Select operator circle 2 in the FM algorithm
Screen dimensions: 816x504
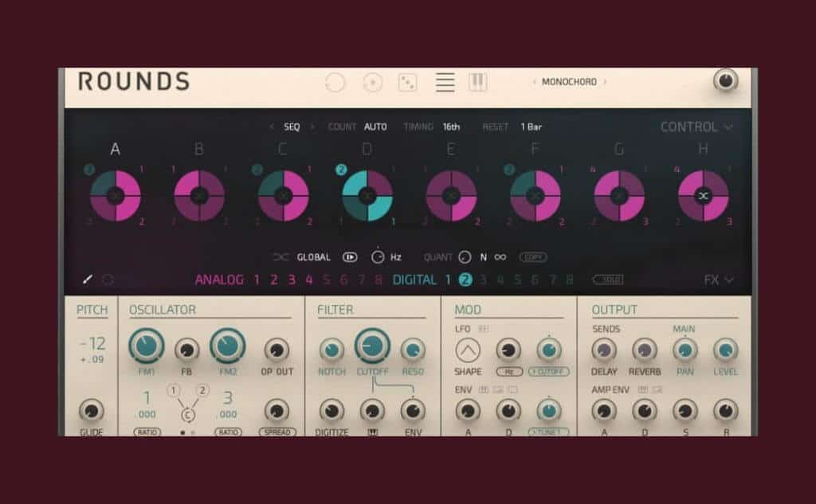pyautogui.click(x=202, y=390)
